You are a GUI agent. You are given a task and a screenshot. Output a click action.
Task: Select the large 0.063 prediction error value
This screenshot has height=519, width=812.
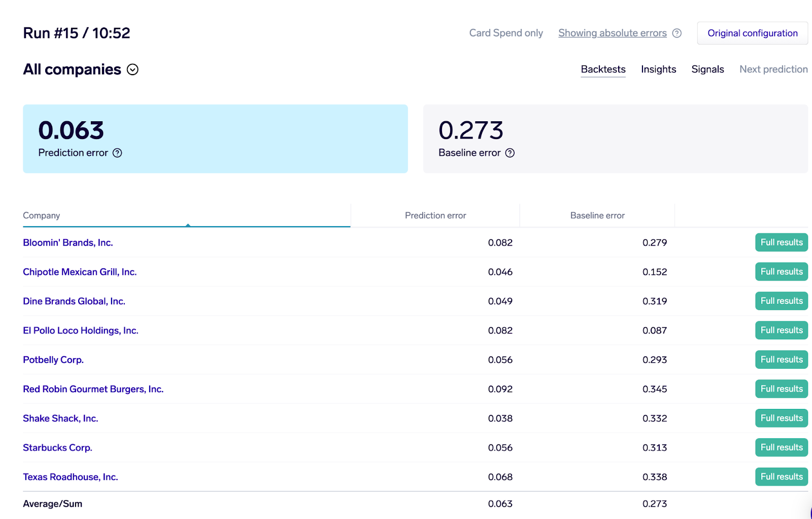(71, 130)
